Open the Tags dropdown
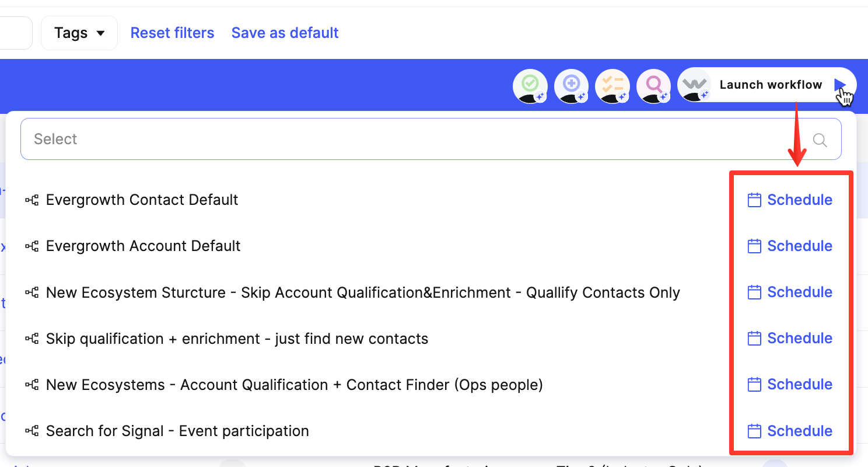 [79, 33]
